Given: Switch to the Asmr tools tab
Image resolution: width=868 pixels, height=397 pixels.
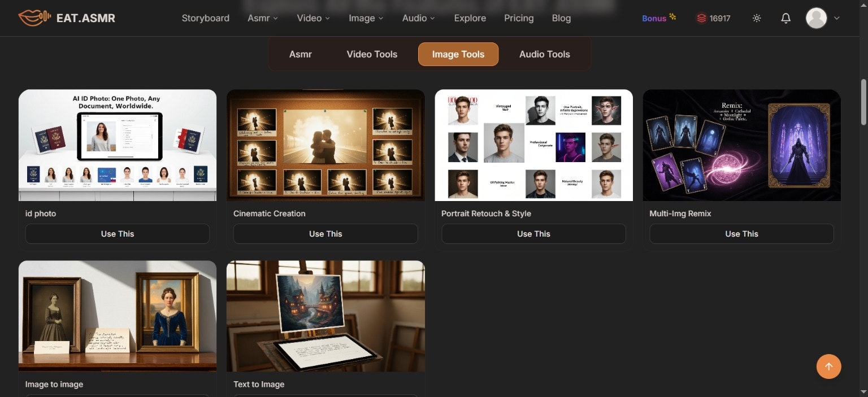Looking at the screenshot, I should click(301, 54).
